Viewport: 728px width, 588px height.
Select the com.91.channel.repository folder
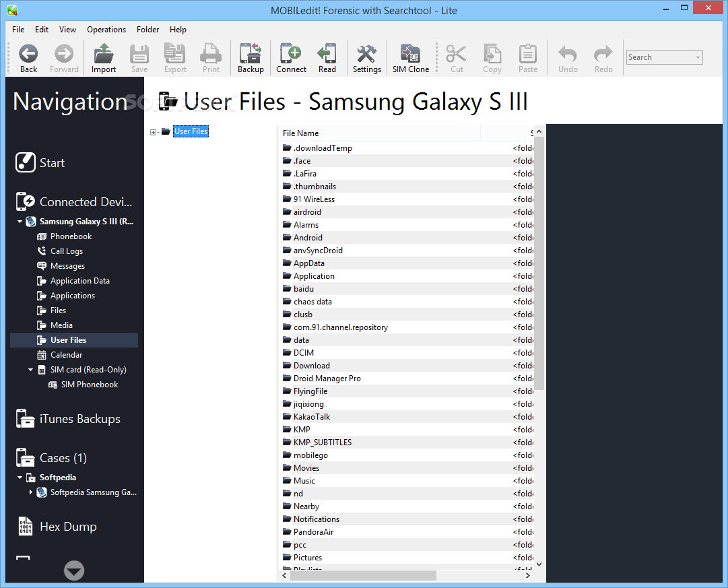[406, 327]
